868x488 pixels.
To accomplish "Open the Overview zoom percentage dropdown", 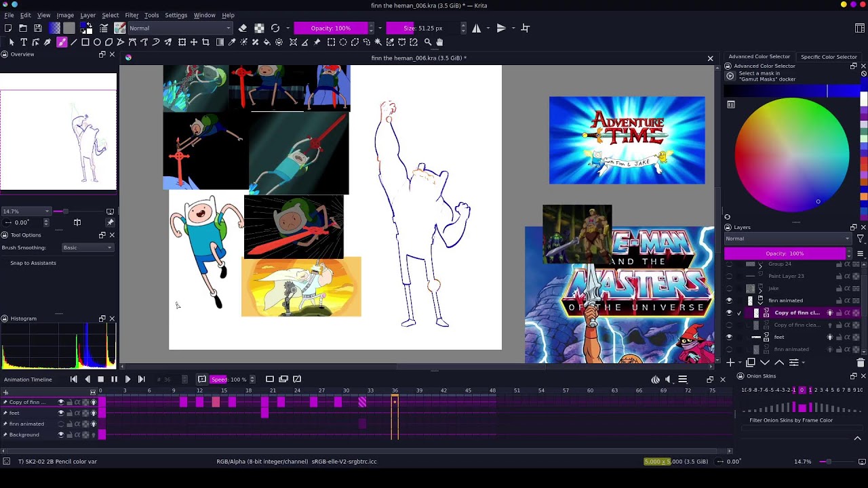I will (26, 211).
